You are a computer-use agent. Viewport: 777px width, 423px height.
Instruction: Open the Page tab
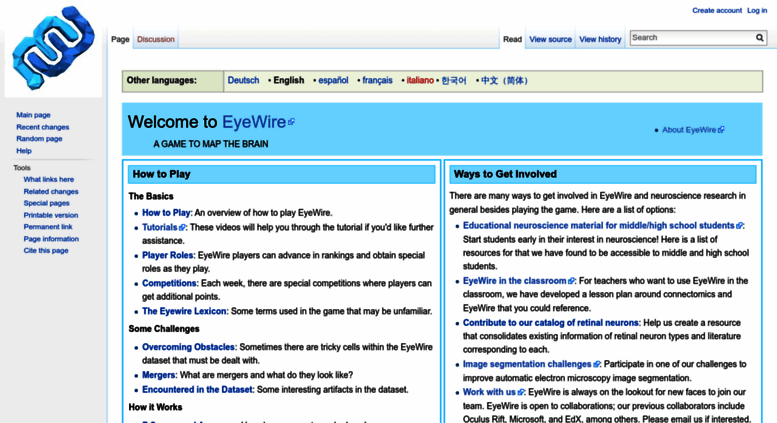(x=120, y=39)
